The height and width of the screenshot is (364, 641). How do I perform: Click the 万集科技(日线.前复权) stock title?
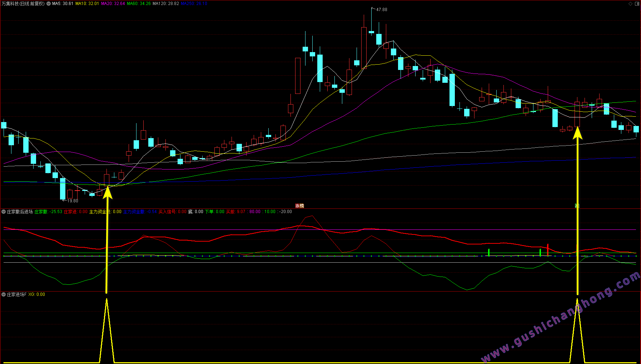[23, 4]
